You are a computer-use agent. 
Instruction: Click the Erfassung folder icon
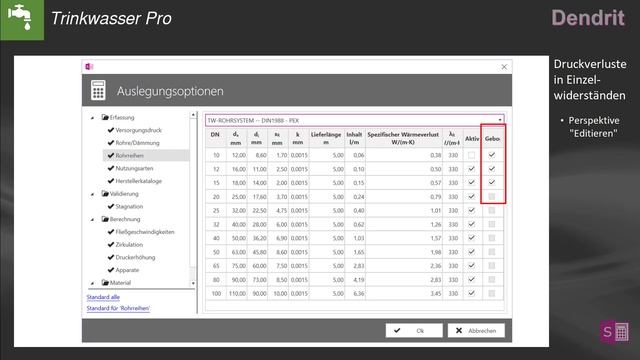point(105,117)
